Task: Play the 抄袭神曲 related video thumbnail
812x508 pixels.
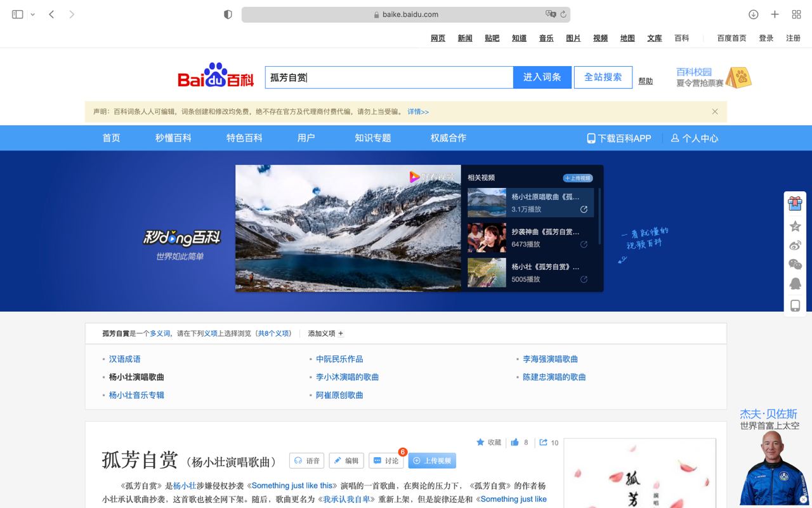Action: [487, 237]
